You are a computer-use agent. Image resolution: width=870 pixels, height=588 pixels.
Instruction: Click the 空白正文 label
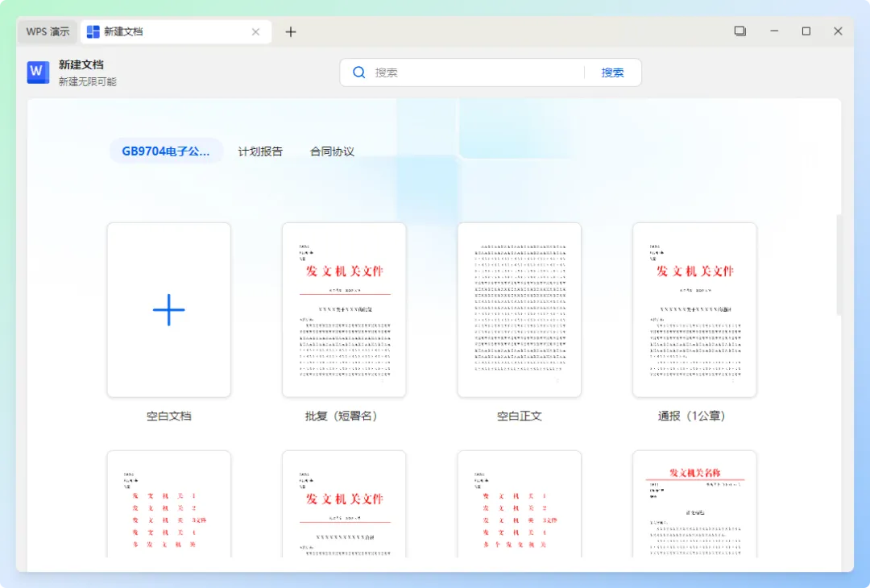[520, 416]
